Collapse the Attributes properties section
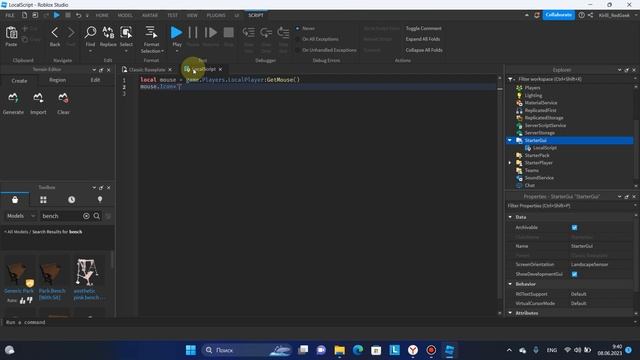Image resolution: width=640 pixels, height=360 pixels. click(510, 313)
